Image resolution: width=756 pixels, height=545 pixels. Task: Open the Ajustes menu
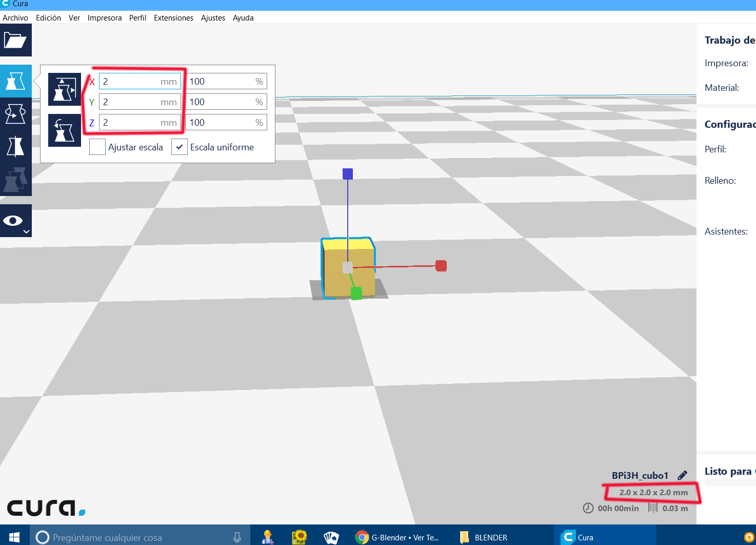click(213, 18)
